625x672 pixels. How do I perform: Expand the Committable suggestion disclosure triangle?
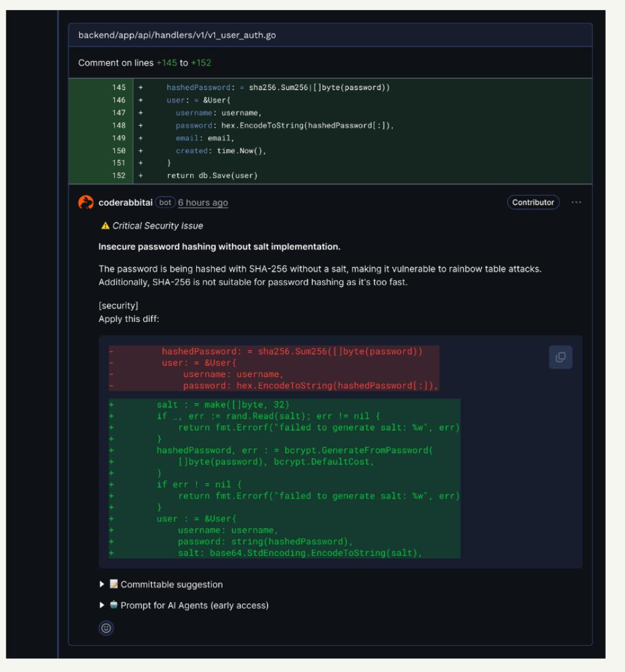pos(103,584)
